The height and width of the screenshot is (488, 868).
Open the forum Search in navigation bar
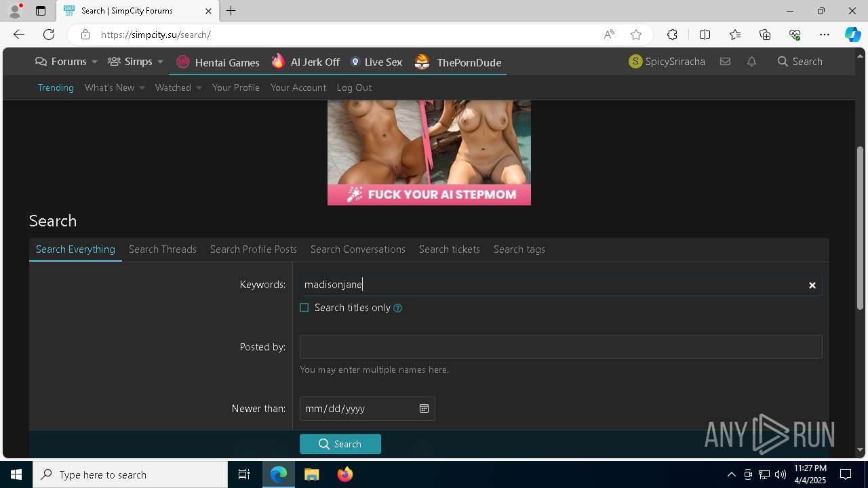tap(800, 62)
